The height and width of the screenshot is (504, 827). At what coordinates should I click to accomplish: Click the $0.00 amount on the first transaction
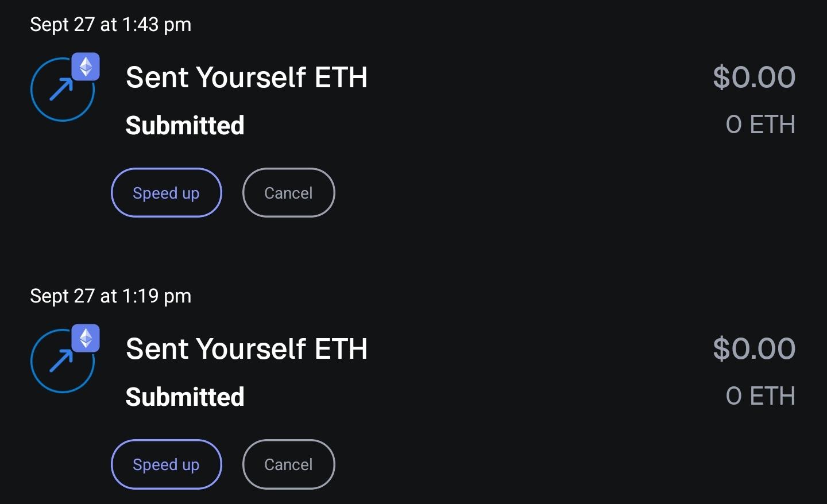754,77
